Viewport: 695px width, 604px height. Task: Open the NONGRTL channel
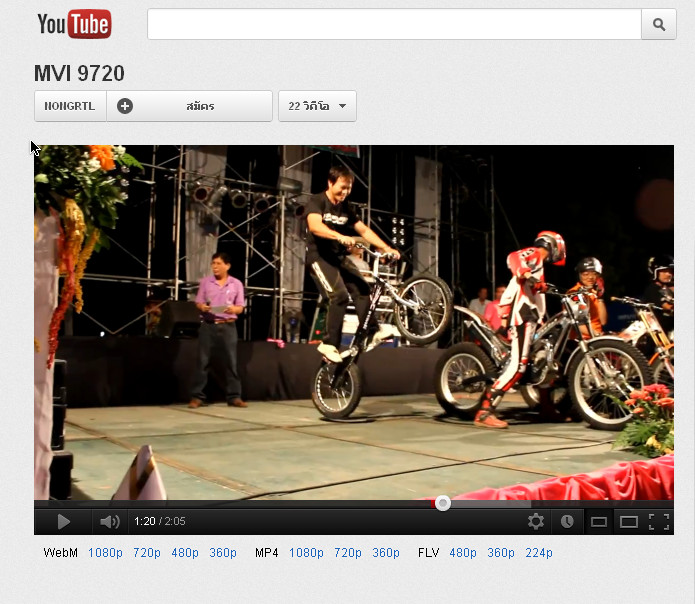click(70, 106)
